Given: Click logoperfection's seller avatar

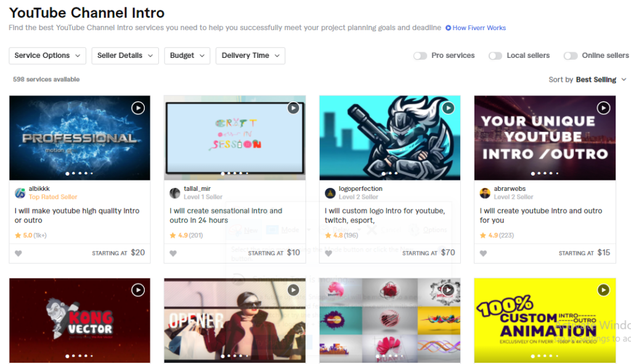Looking at the screenshot, I should (330, 193).
